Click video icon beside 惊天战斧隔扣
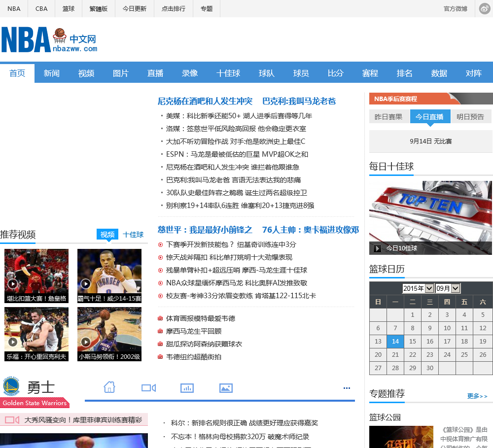493x448 pixels. (160, 257)
